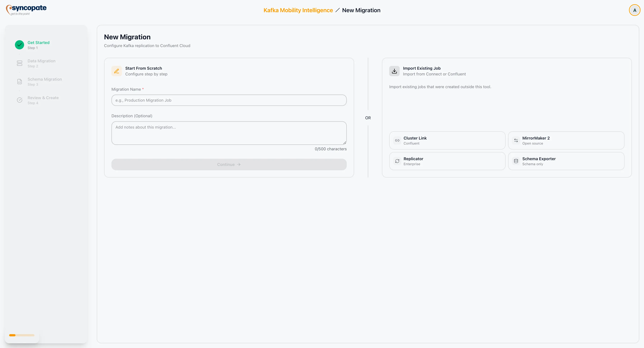
Task: Open the Review & Create step
Action: [x=43, y=100]
